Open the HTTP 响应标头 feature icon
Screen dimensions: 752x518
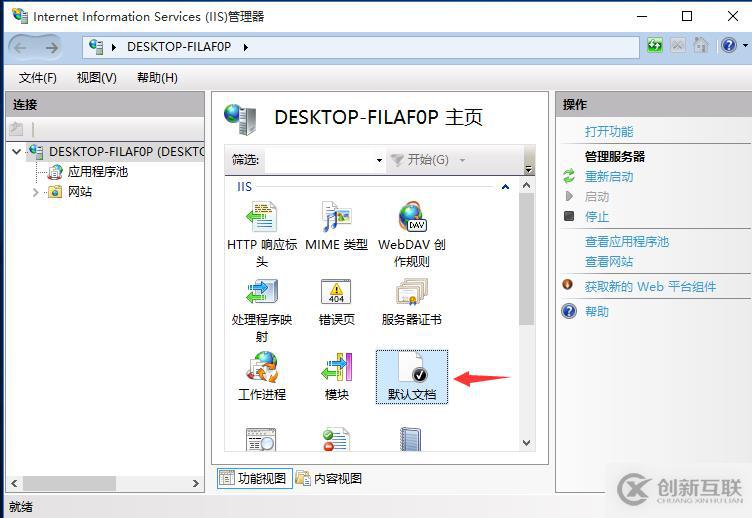point(261,217)
